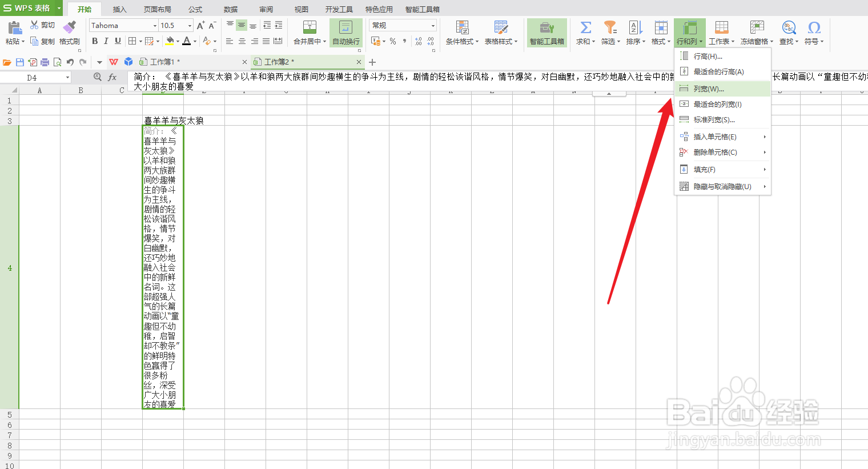
Task: Click the cell borders icon
Action: pos(132,41)
